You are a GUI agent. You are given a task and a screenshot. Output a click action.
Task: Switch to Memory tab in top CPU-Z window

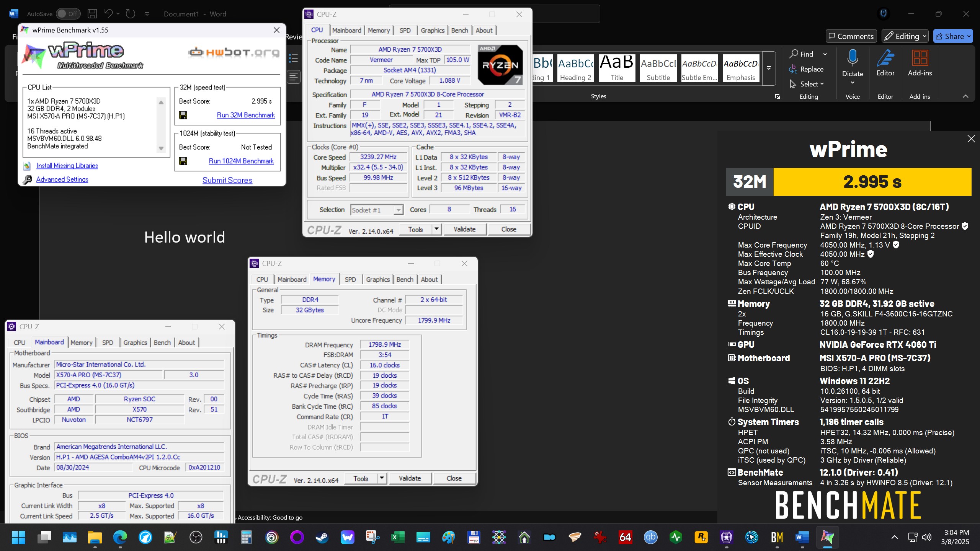pyautogui.click(x=379, y=30)
